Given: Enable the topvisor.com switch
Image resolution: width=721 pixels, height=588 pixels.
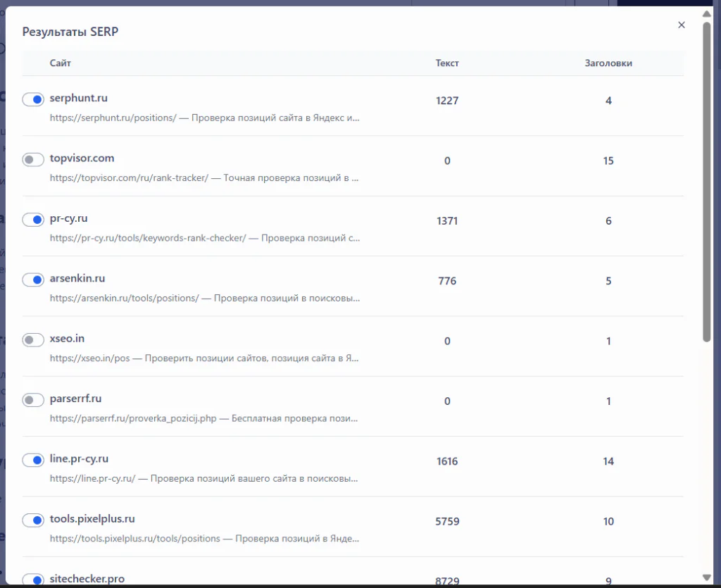Looking at the screenshot, I should 33,159.
